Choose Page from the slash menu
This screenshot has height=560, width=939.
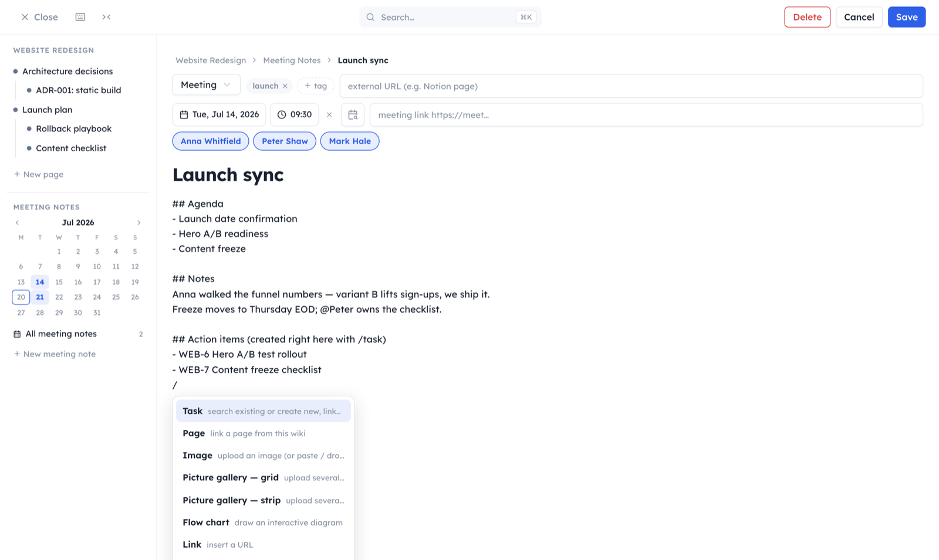click(263, 433)
